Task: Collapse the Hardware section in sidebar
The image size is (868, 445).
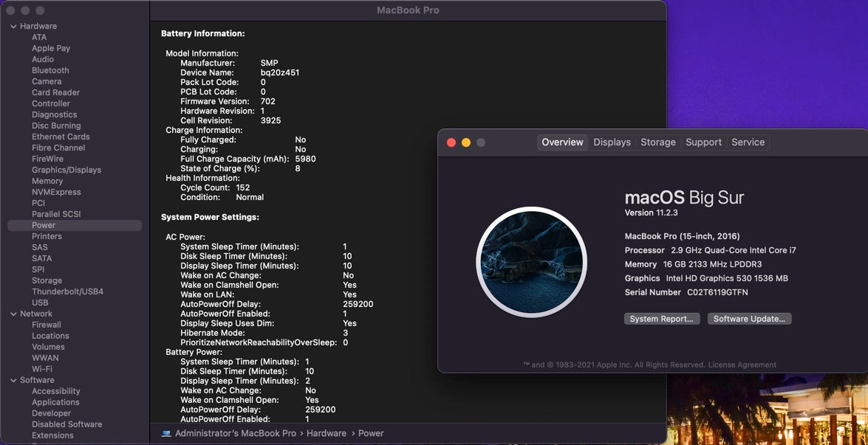Action: tap(13, 27)
